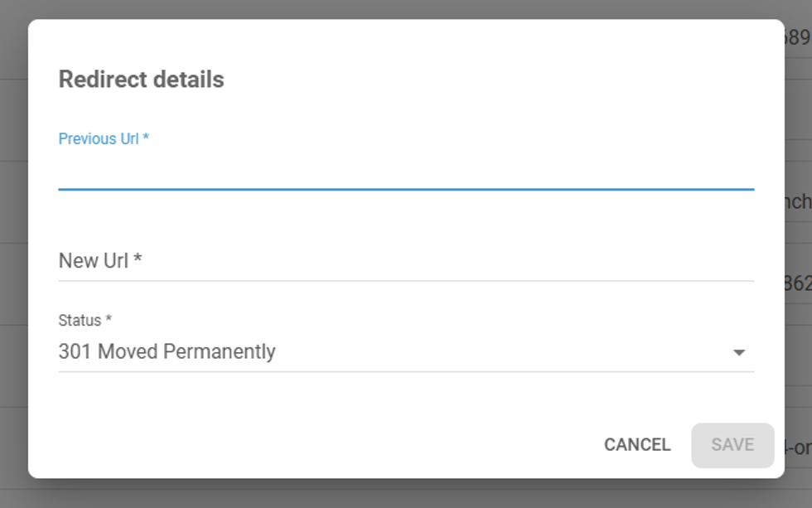
Task: Click the partially hidden "689" background text
Action: 798,37
